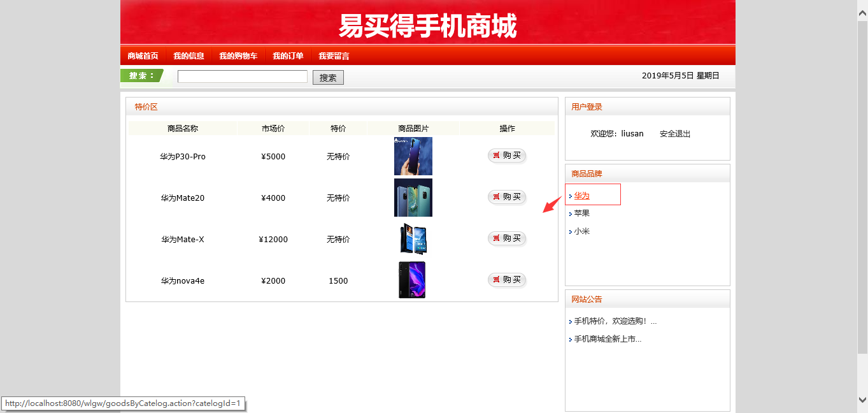The width and height of the screenshot is (868, 413).
Task: Click 购买 button for 华为nova4e
Action: pos(507,280)
